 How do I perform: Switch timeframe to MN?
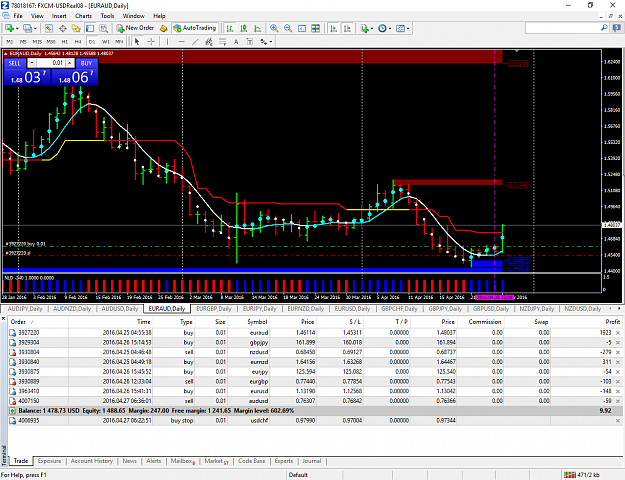pos(119,41)
